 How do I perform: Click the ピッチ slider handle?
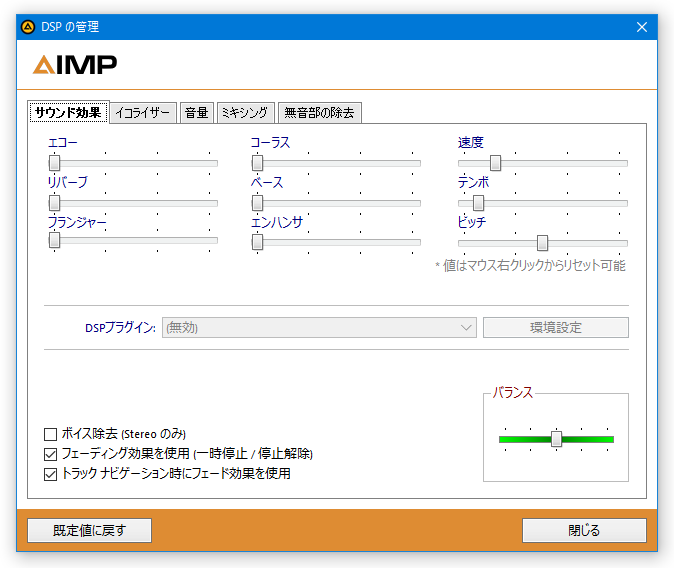tap(542, 243)
